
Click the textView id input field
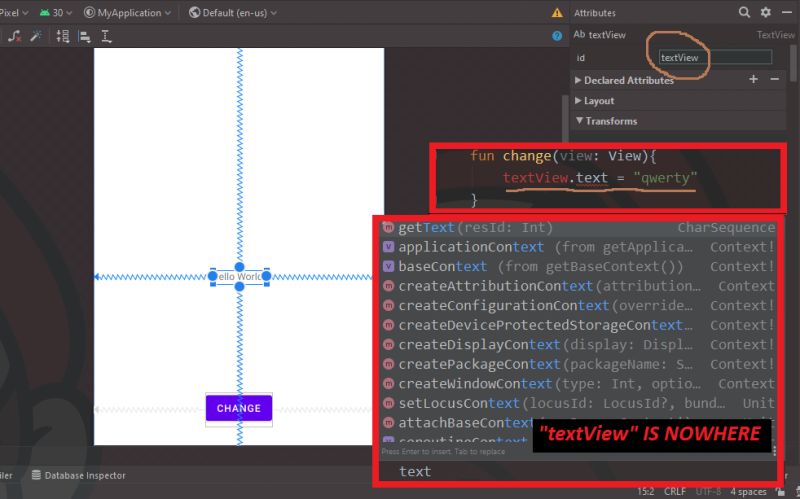click(715, 58)
